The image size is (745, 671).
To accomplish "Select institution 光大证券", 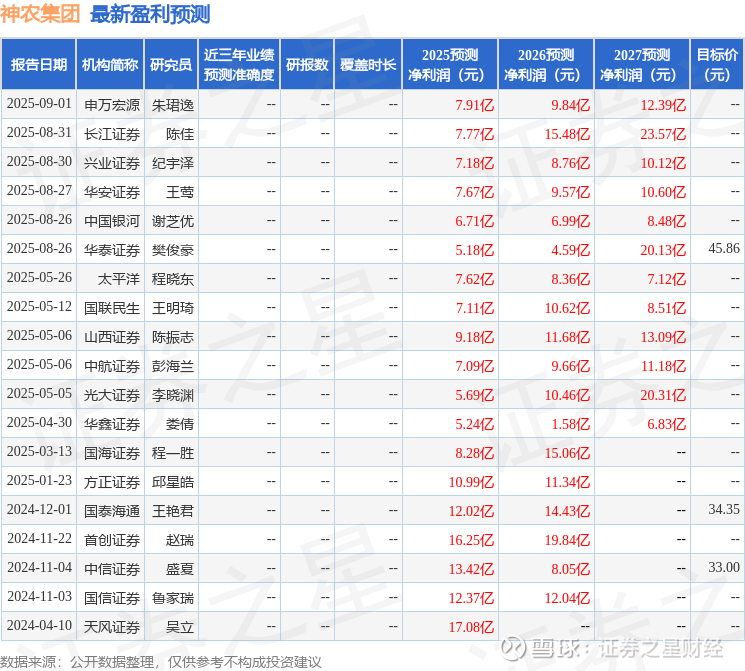I will (112, 395).
